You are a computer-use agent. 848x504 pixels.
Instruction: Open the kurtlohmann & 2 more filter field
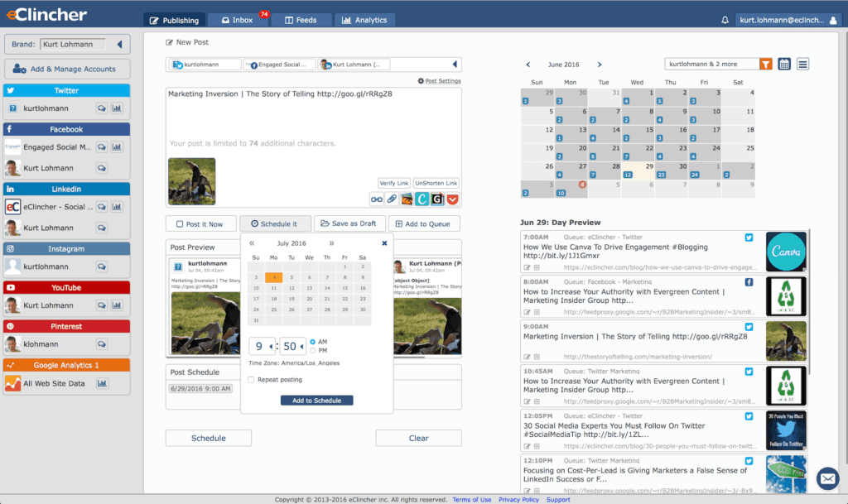[711, 65]
